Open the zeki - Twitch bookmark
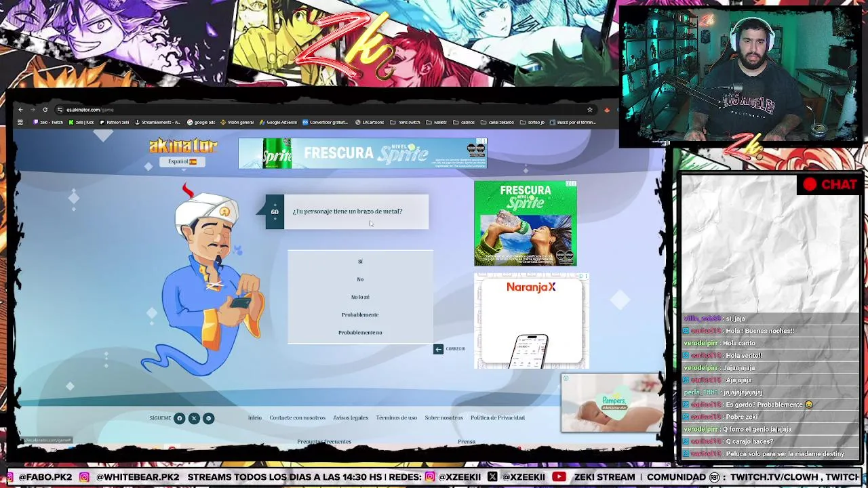The height and width of the screenshot is (488, 868). pos(48,123)
